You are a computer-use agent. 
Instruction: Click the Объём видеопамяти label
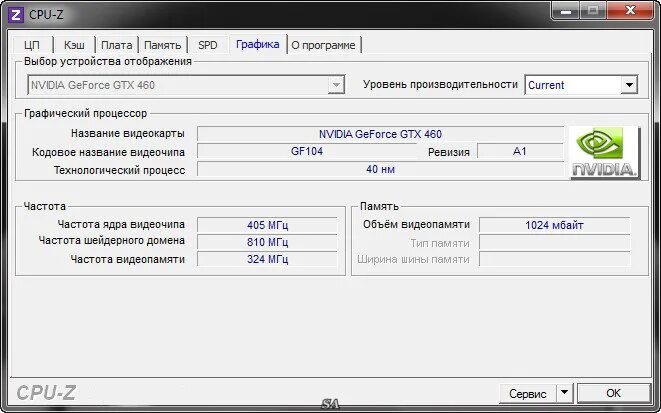pyautogui.click(x=416, y=224)
